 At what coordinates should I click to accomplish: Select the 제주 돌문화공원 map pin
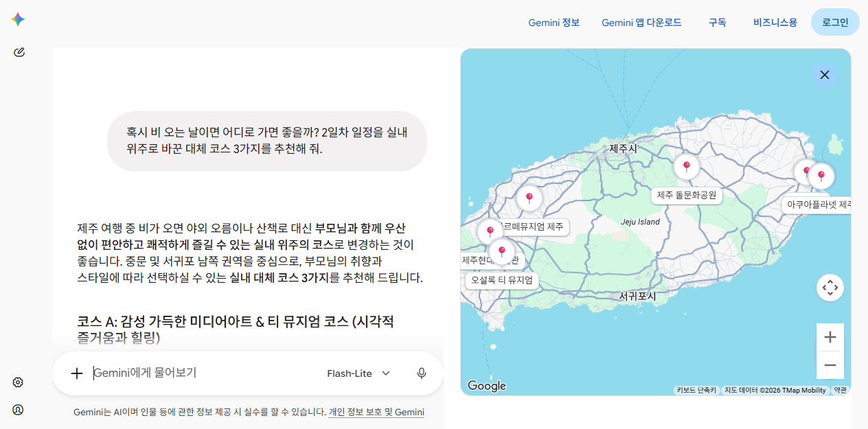686,166
